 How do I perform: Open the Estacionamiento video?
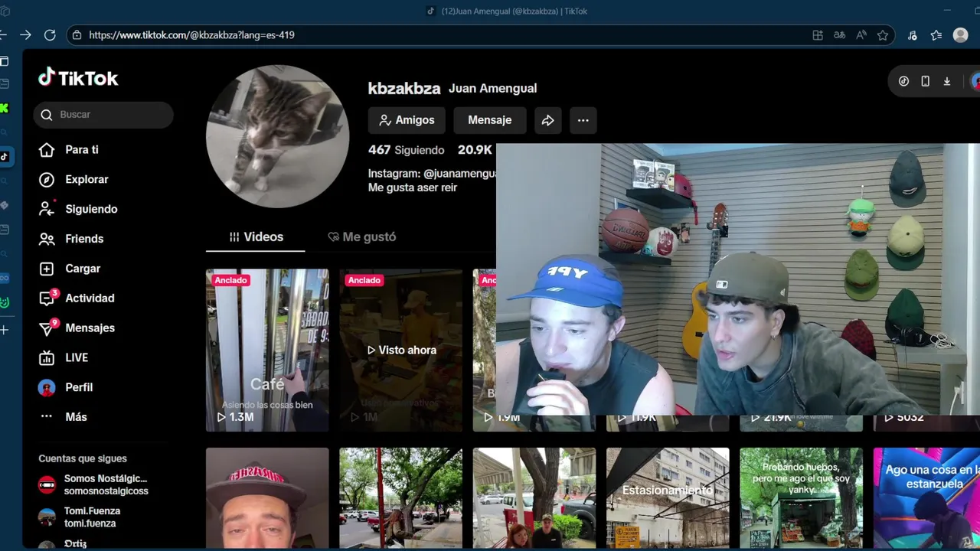(668, 498)
